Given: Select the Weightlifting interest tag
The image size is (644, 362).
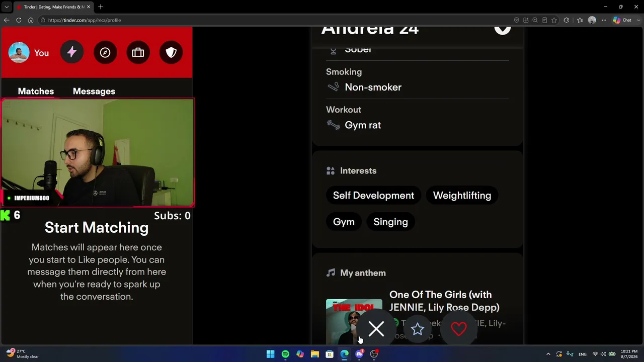Looking at the screenshot, I should 462,196.
